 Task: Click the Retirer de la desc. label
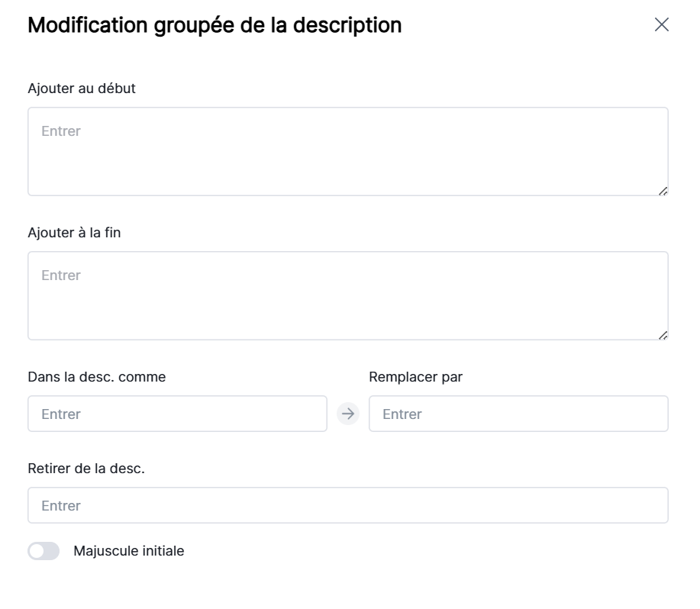pyautogui.click(x=86, y=468)
